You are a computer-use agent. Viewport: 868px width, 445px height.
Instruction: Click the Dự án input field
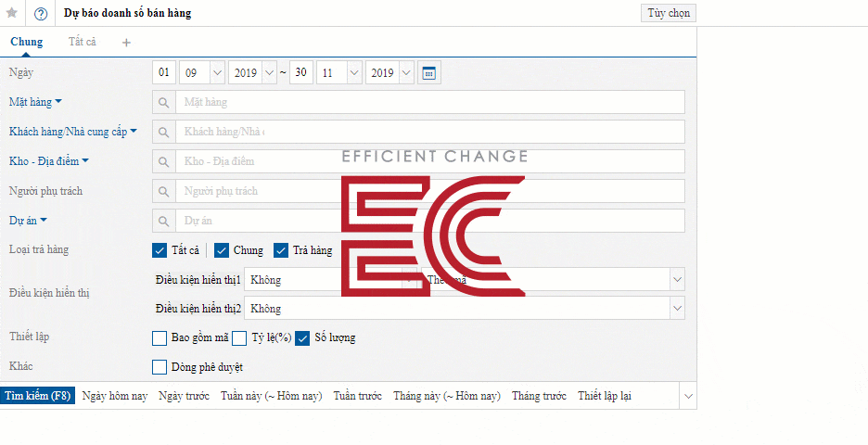click(x=430, y=221)
